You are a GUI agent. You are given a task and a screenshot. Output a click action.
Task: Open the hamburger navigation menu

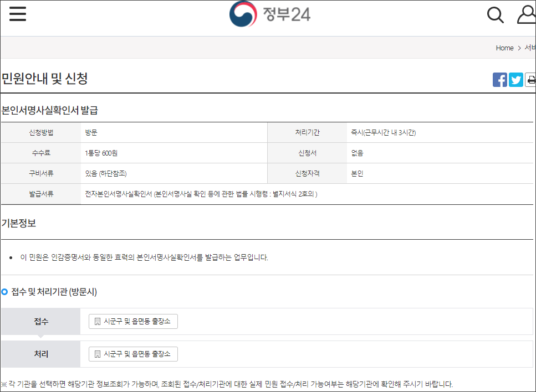coord(18,14)
